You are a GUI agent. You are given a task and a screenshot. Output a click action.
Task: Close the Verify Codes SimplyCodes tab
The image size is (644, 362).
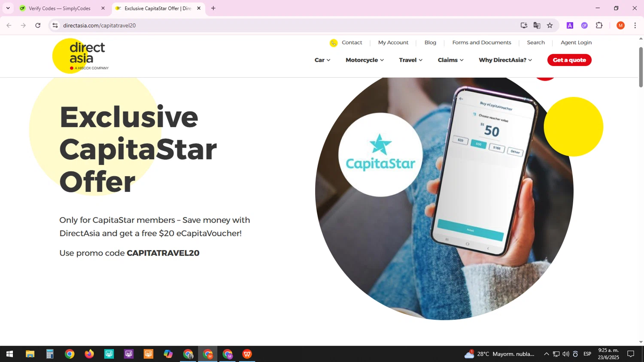coord(103,8)
